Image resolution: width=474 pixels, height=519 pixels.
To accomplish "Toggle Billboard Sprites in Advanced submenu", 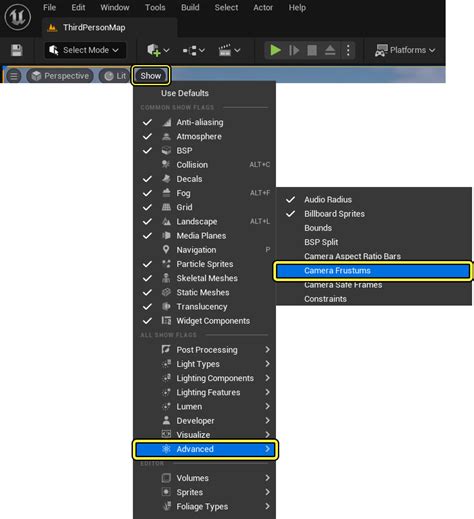I will (x=374, y=214).
